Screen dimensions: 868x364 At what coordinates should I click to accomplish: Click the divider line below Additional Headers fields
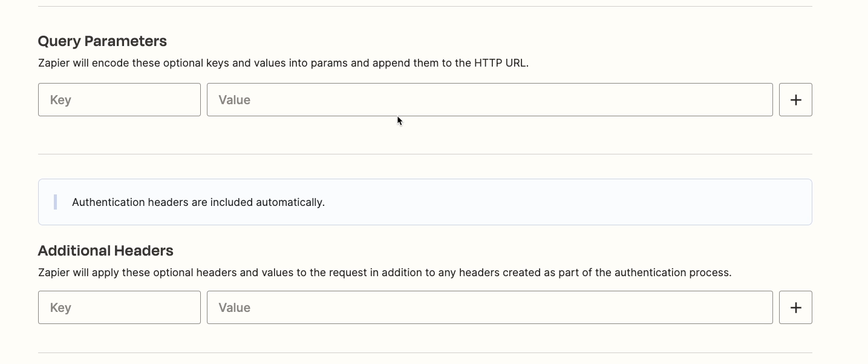coord(425,352)
